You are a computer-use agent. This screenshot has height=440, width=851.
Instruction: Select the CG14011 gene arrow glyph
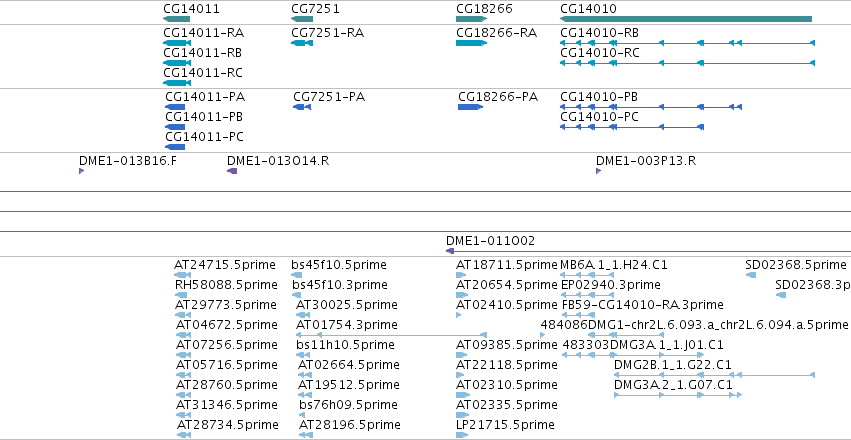pos(176,19)
